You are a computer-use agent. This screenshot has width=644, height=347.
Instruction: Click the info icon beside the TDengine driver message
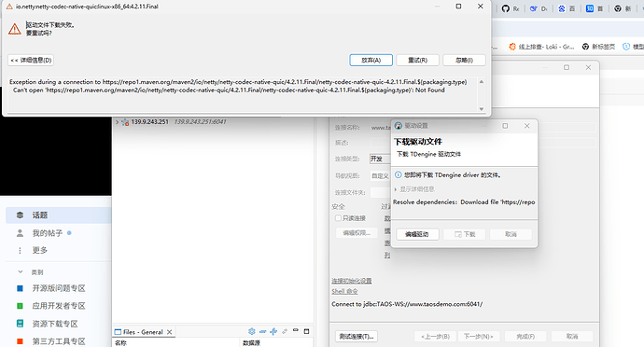pos(398,175)
